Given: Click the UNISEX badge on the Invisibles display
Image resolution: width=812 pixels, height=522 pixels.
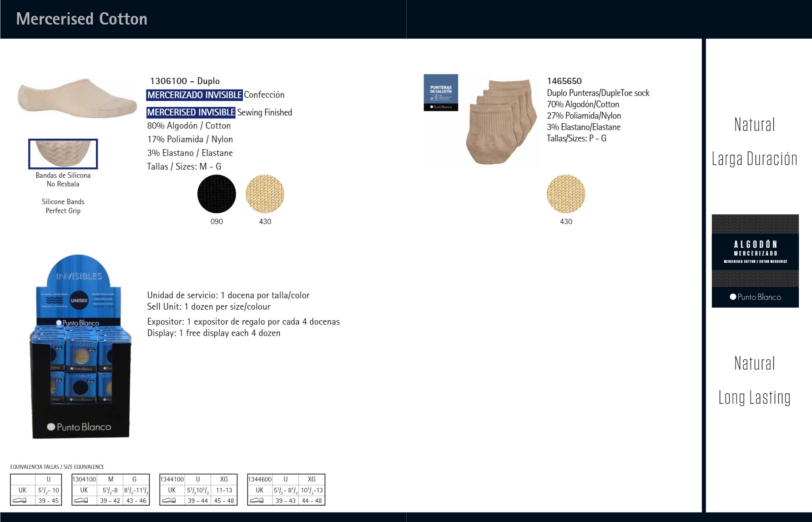Looking at the screenshot, I should click(x=79, y=301).
